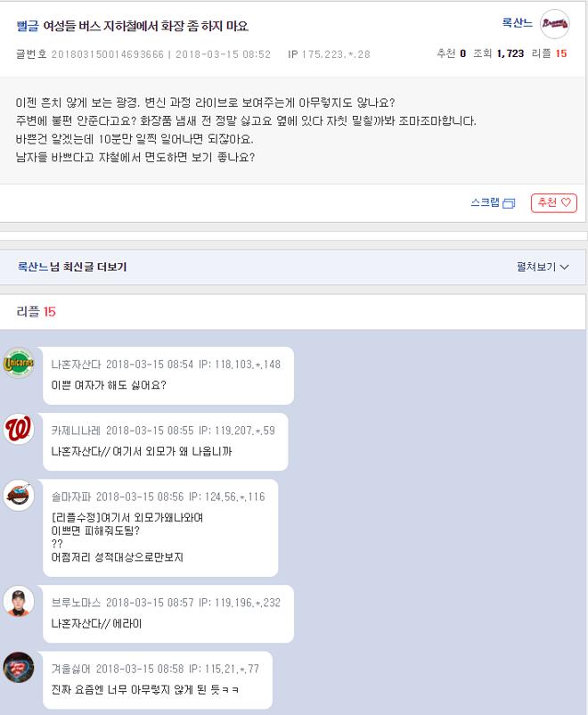
Task: Click the Unicorns avatar of 나혼자산다
Action: [19, 363]
